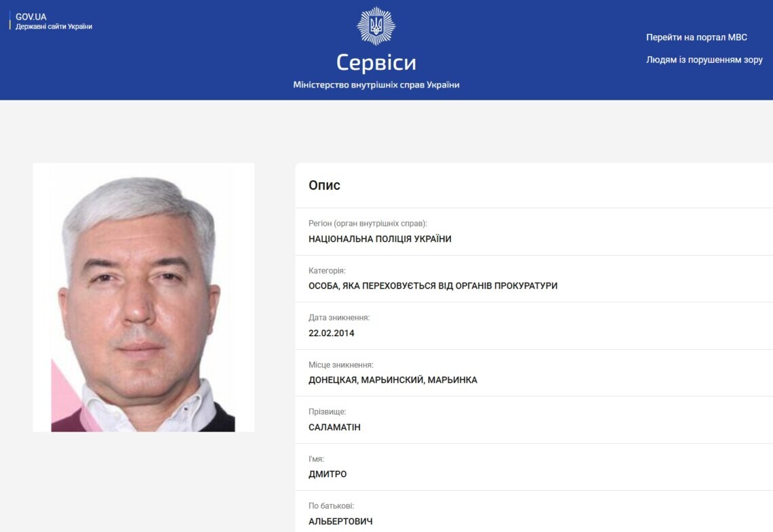Click the По батькові field label
The height and width of the screenshot is (532, 773).
[332, 506]
